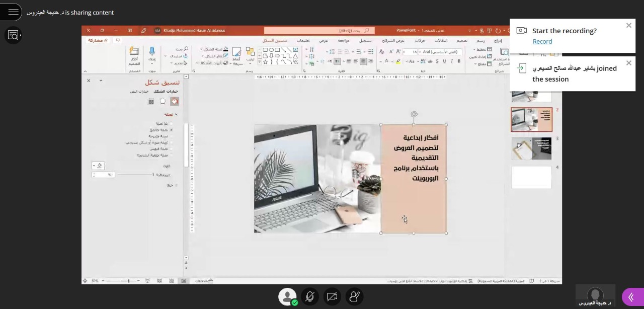Select the No fill radio option

[x=171, y=123]
